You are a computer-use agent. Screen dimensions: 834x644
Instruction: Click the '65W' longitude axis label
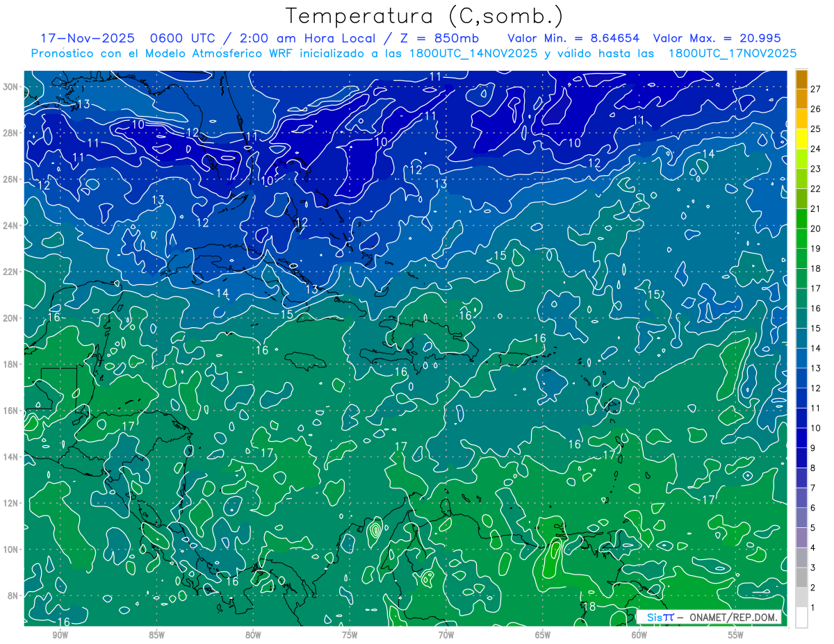tap(543, 635)
